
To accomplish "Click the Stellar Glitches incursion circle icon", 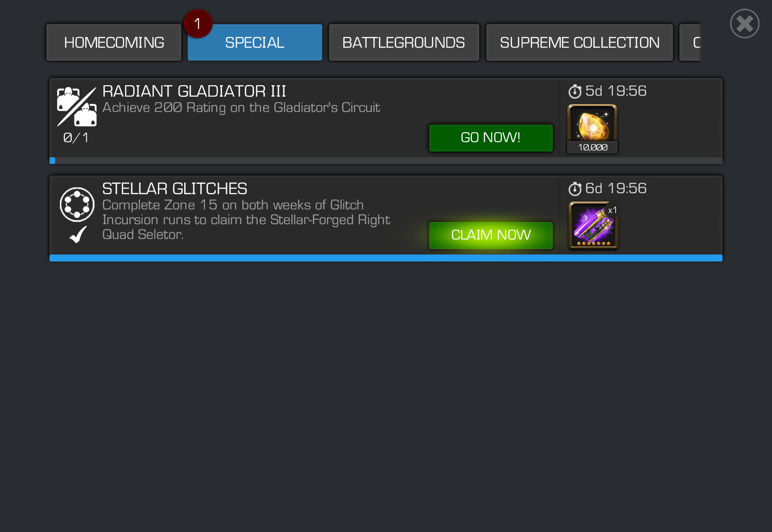I will click(77, 204).
